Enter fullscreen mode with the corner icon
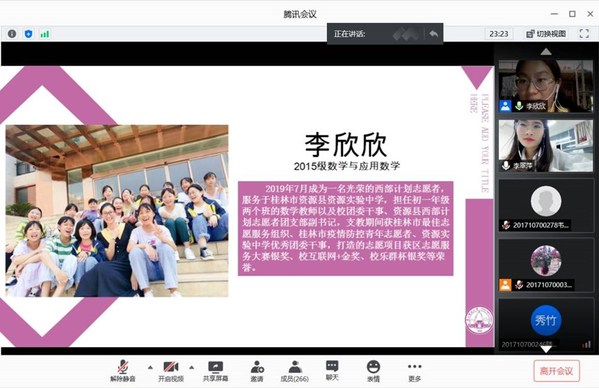The width and height of the screenshot is (599, 388). [x=584, y=34]
